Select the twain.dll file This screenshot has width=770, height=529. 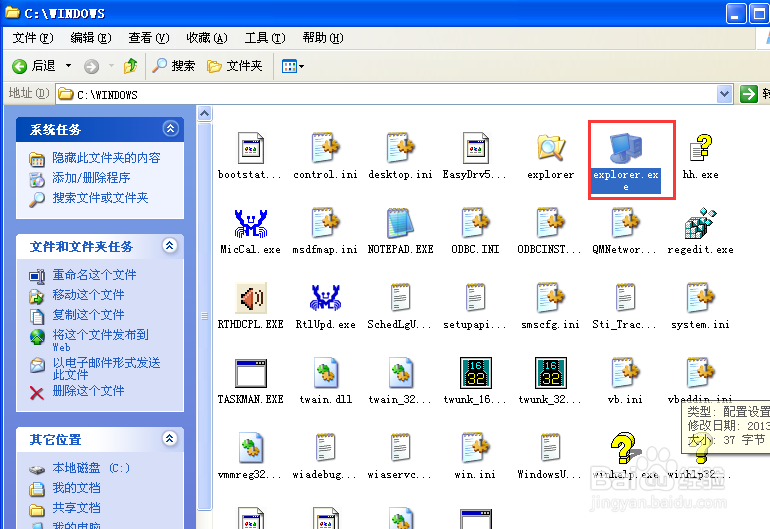(x=326, y=373)
